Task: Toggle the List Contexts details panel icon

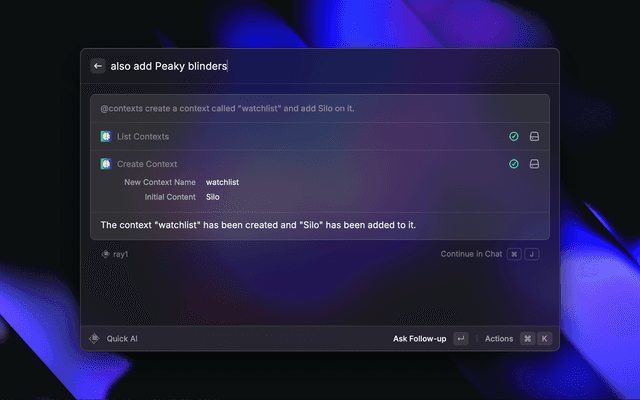Action: click(534, 137)
